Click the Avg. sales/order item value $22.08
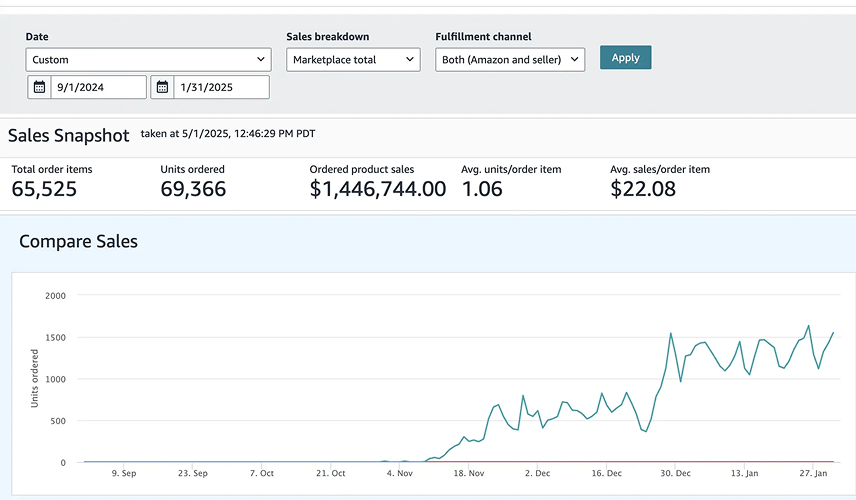The image size is (856, 500). pyautogui.click(x=643, y=189)
